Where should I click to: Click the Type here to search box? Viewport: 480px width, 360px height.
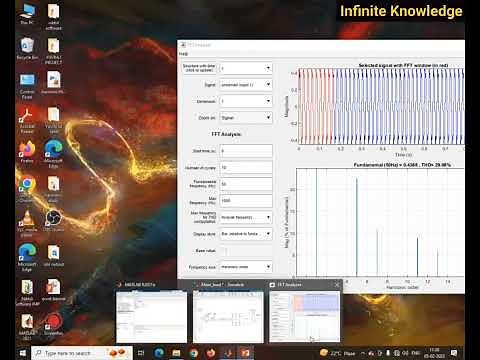[x=82, y=353]
